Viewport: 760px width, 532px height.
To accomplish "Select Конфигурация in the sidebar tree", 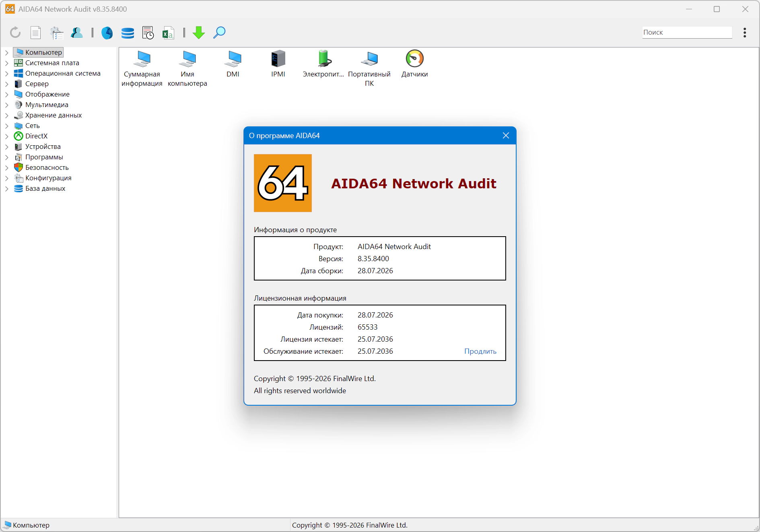I will click(x=48, y=178).
